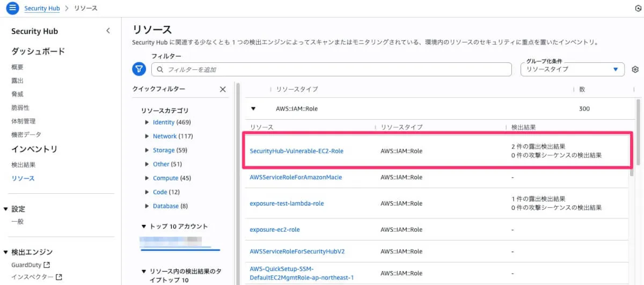Go to 検出結果 in sidebar
The width and height of the screenshot is (644, 285).
[24, 165]
